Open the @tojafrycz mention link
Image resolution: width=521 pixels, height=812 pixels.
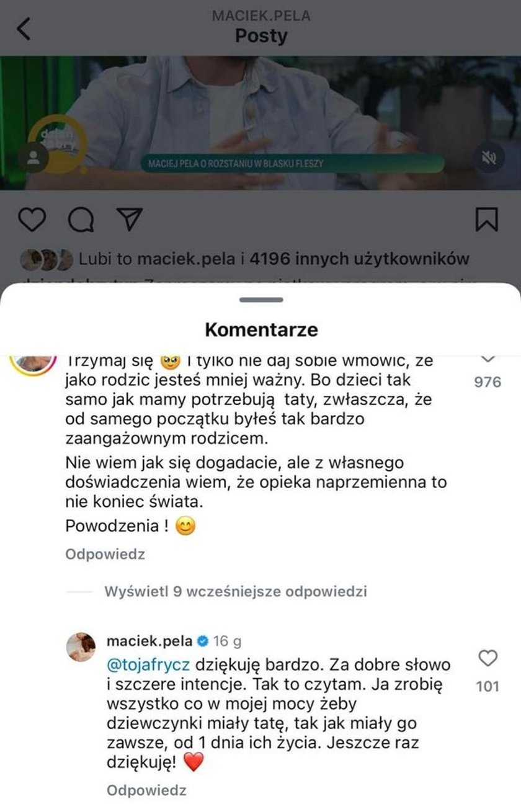click(149, 665)
